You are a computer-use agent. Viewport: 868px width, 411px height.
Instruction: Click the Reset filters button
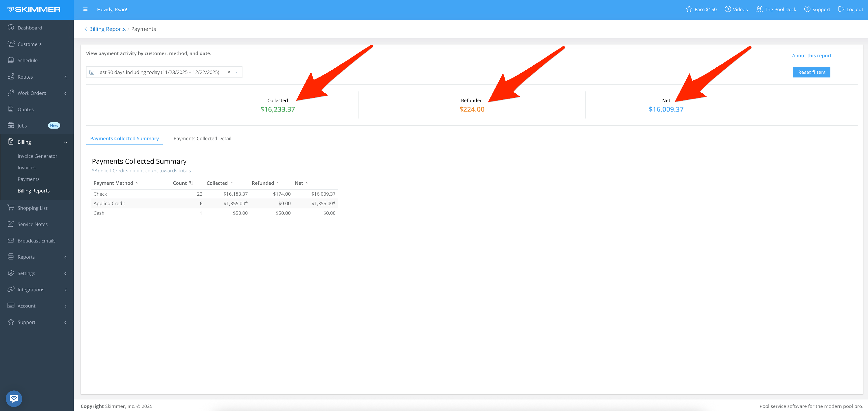point(811,72)
